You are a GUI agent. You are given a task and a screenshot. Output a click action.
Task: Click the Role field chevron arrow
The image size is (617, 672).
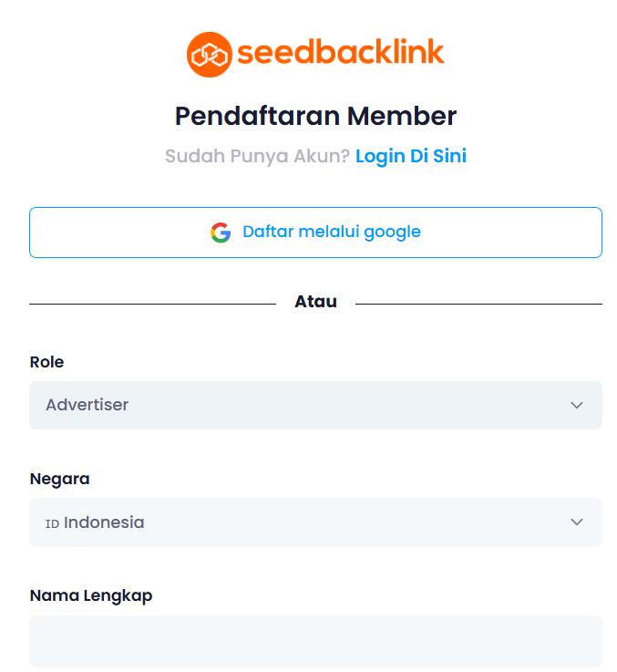(577, 405)
